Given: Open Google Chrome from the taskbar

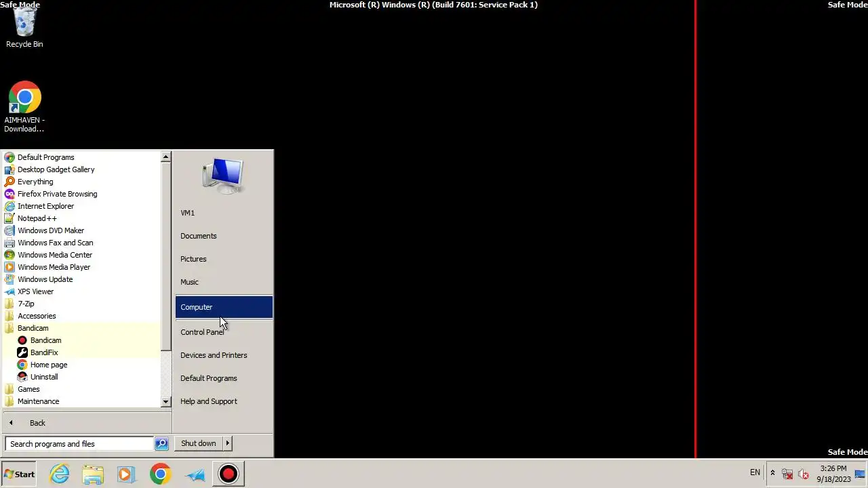Looking at the screenshot, I should point(160,474).
